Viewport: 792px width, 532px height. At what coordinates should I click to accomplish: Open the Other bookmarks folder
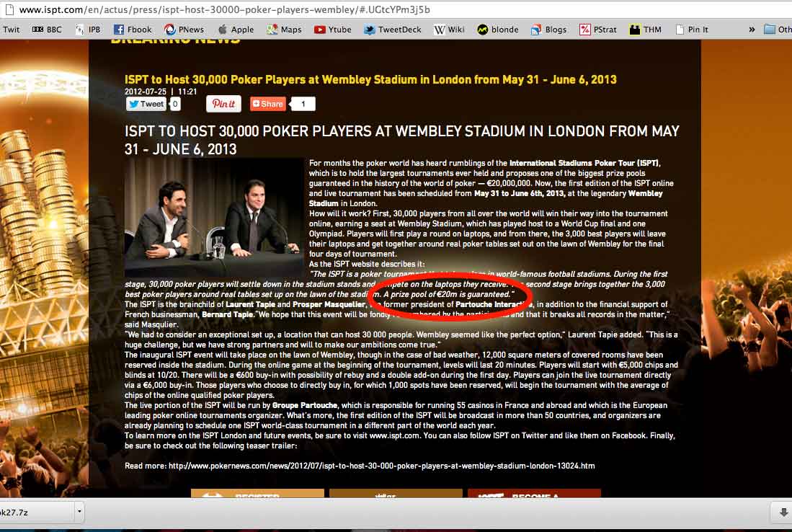[778, 30]
